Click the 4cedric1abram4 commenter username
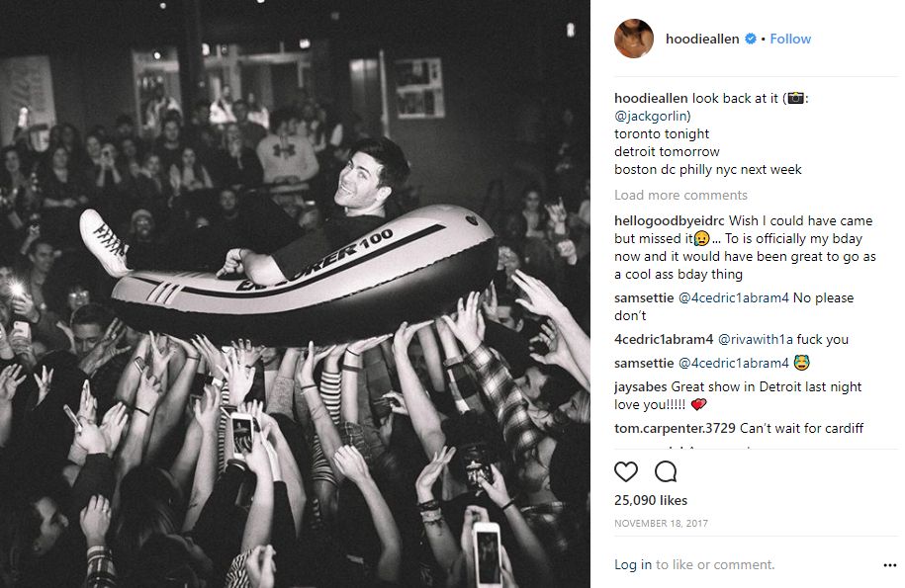Image resolution: width=905 pixels, height=588 pixels. (x=664, y=340)
